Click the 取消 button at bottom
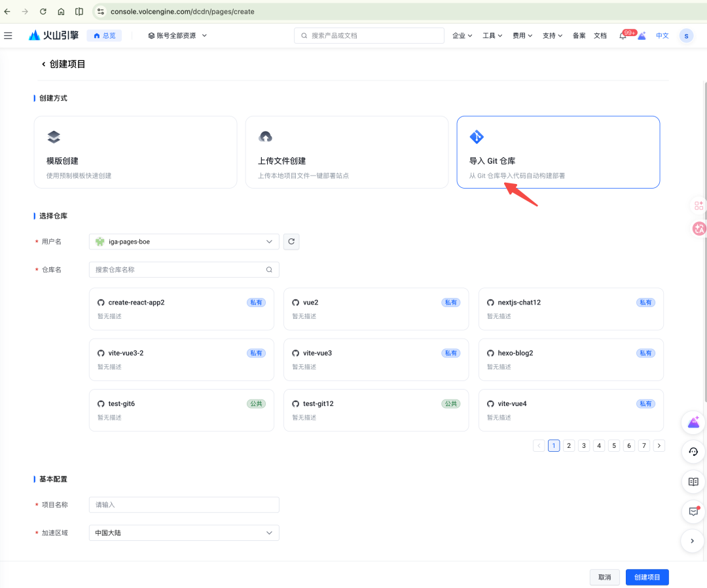This screenshot has height=588, width=707. click(x=604, y=577)
